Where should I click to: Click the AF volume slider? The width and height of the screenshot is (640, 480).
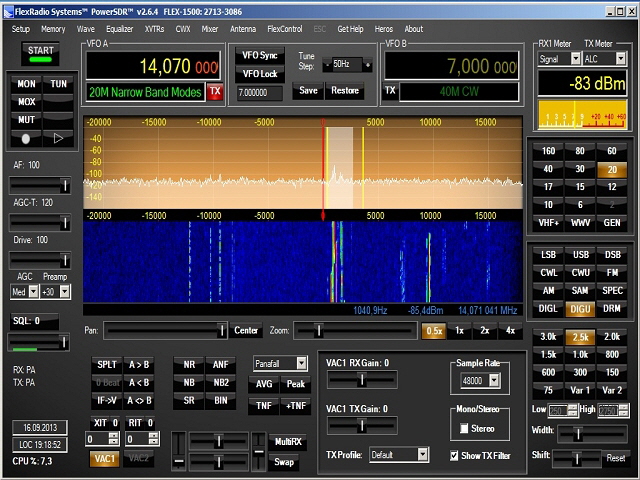pyautogui.click(x=40, y=186)
